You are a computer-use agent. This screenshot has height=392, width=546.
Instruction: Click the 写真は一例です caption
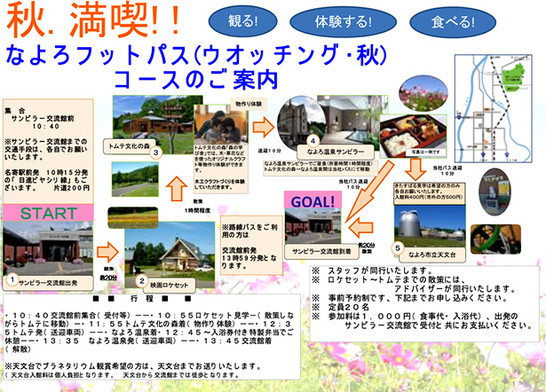[x=425, y=152]
